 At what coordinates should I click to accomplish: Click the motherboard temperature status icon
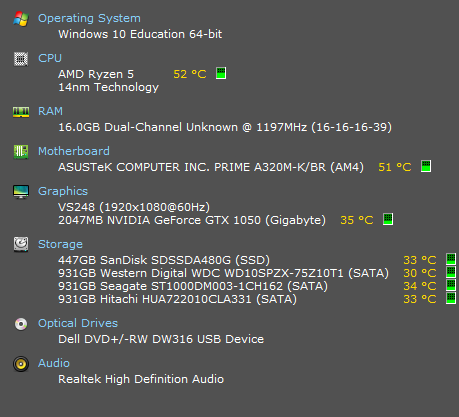click(426, 166)
